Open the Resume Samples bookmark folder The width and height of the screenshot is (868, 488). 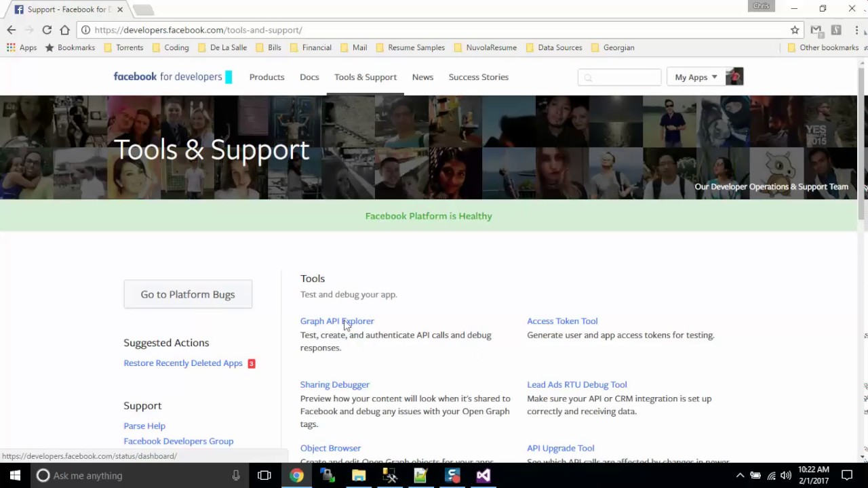410,47
